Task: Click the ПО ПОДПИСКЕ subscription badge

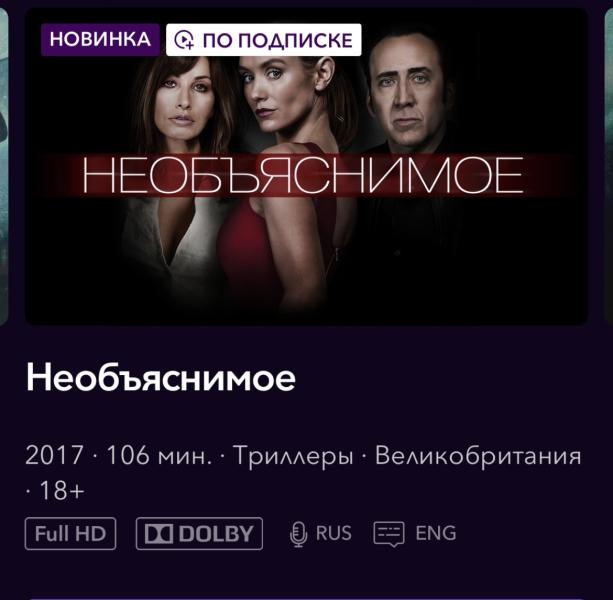Action: coord(263,39)
